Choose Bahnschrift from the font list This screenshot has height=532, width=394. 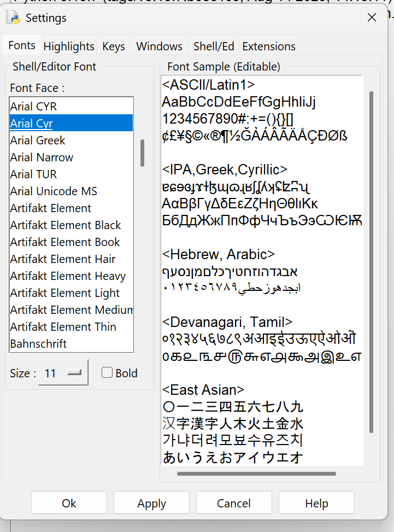pyautogui.click(x=38, y=344)
